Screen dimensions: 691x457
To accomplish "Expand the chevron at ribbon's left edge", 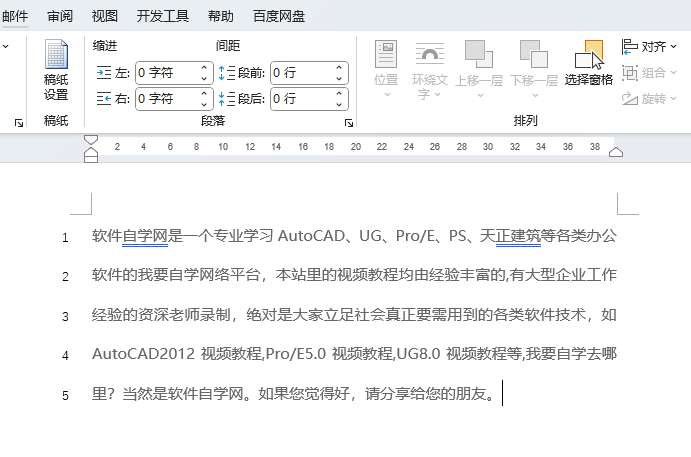I will 5,46.
